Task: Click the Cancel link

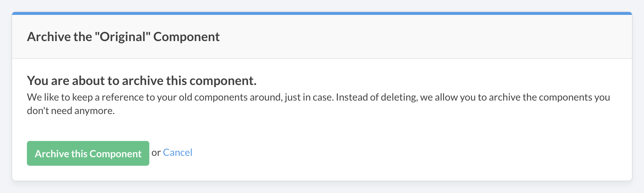Action: click(x=177, y=153)
